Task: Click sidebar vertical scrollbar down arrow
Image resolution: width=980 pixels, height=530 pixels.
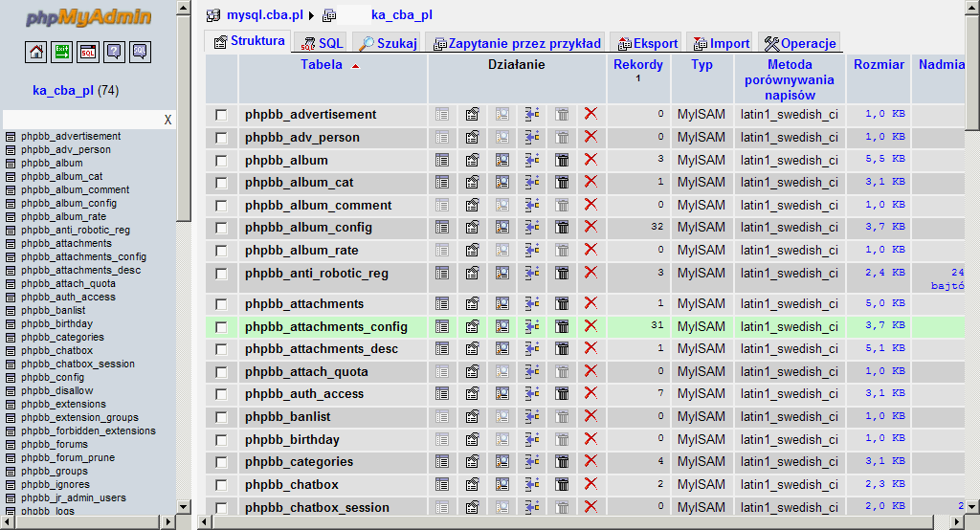Action: (183, 506)
